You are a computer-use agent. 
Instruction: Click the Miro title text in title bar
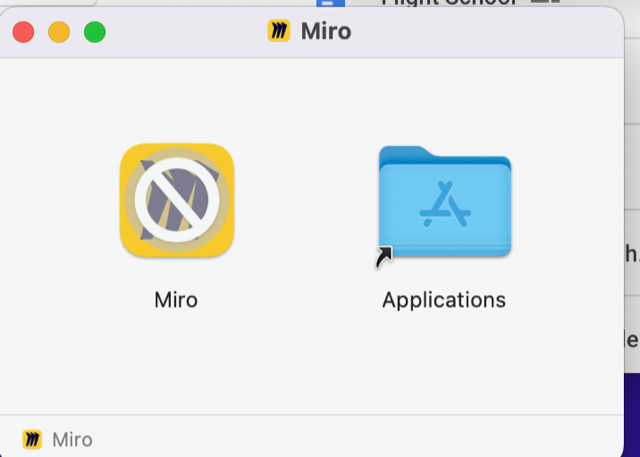pos(326,31)
